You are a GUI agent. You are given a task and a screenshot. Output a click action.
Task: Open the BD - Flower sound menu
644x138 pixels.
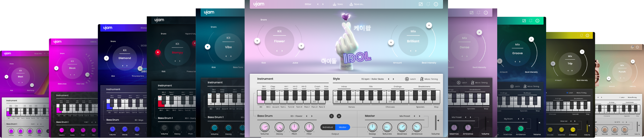click(x=296, y=116)
